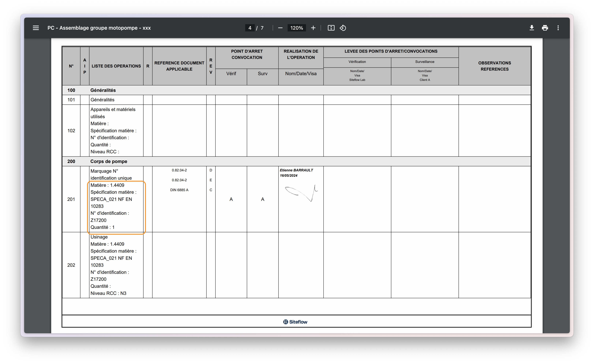Viewport: 594px width, 364px height.
Task: Click the fit to page icon
Action: coord(331,28)
